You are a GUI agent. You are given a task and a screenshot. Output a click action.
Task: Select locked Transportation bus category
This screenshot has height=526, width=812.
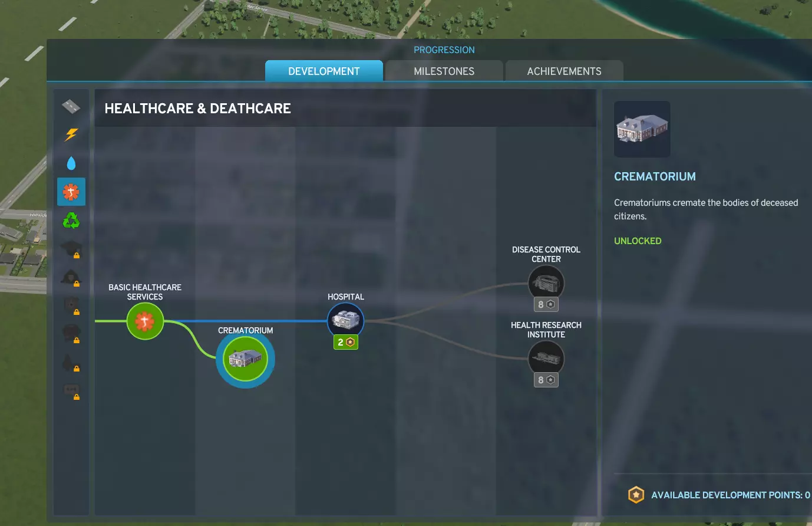(71, 334)
